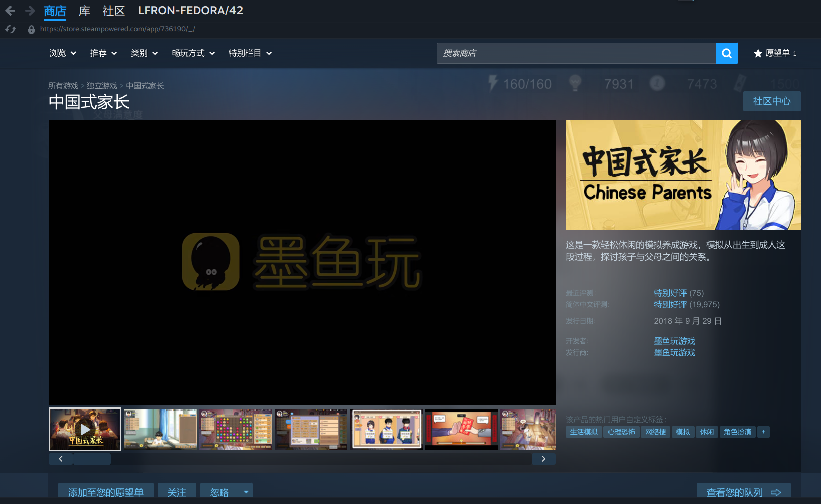
Task: Open 独立游戏 breadcrumb link
Action: point(102,86)
